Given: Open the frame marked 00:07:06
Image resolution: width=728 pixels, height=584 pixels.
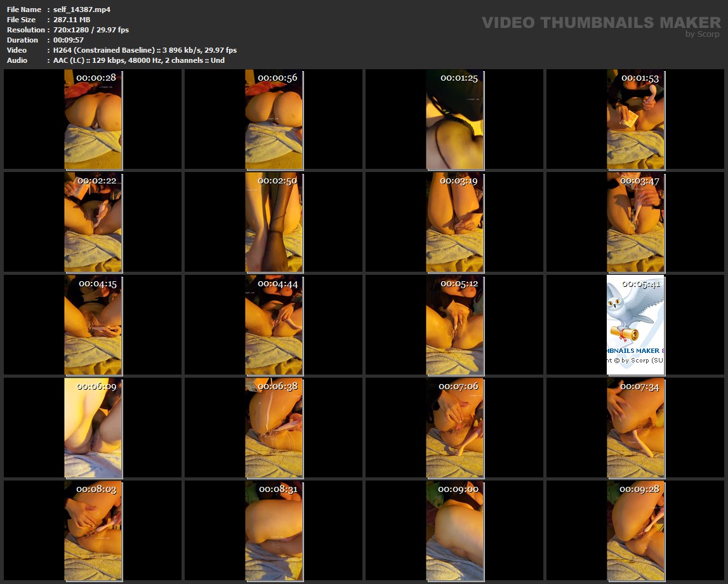Looking at the screenshot, I should click(x=454, y=428).
